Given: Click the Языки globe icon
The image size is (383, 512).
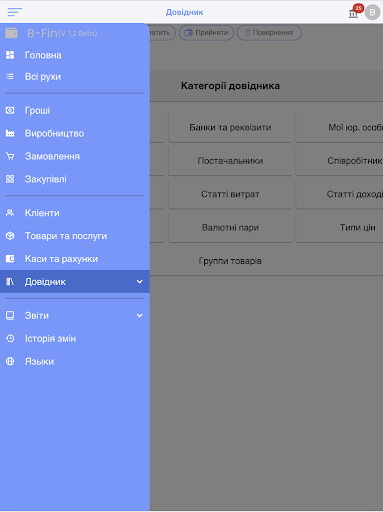Looking at the screenshot, I should pos(10,361).
